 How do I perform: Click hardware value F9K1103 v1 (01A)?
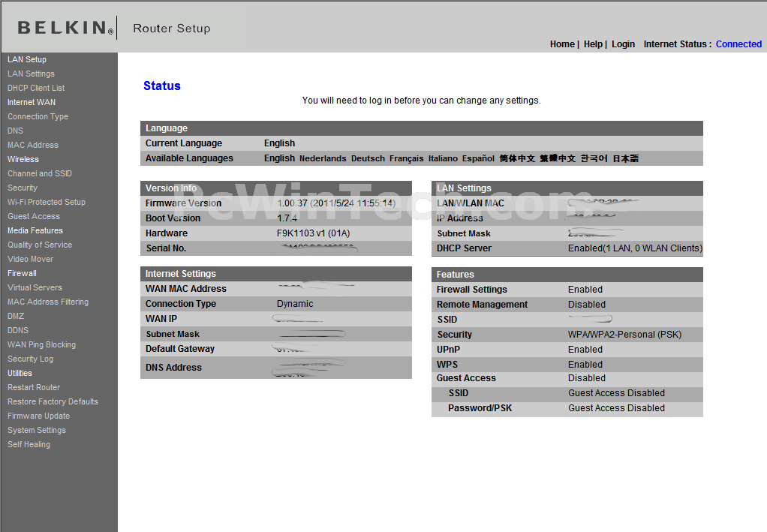(314, 233)
